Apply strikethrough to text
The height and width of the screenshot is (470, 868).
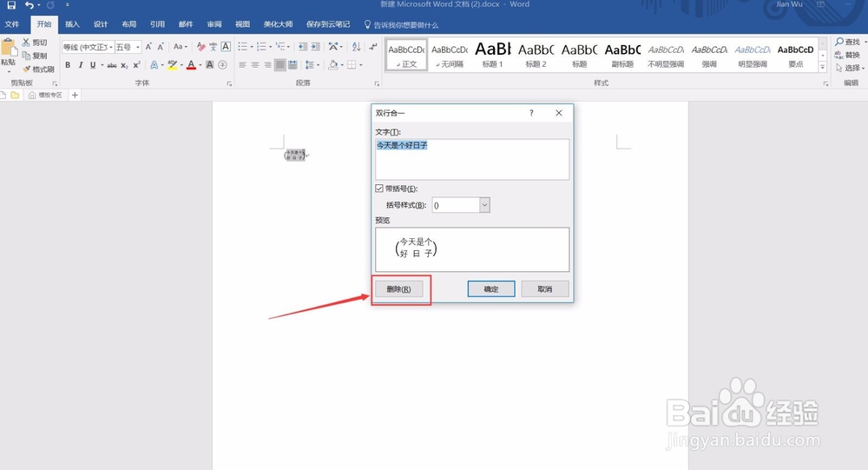112,65
